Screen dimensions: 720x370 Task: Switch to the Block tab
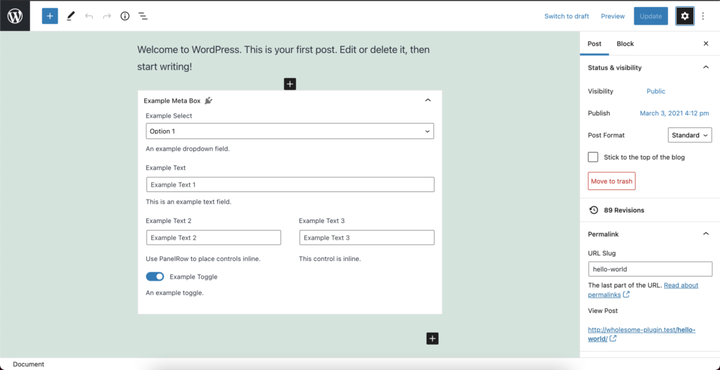pyautogui.click(x=625, y=44)
